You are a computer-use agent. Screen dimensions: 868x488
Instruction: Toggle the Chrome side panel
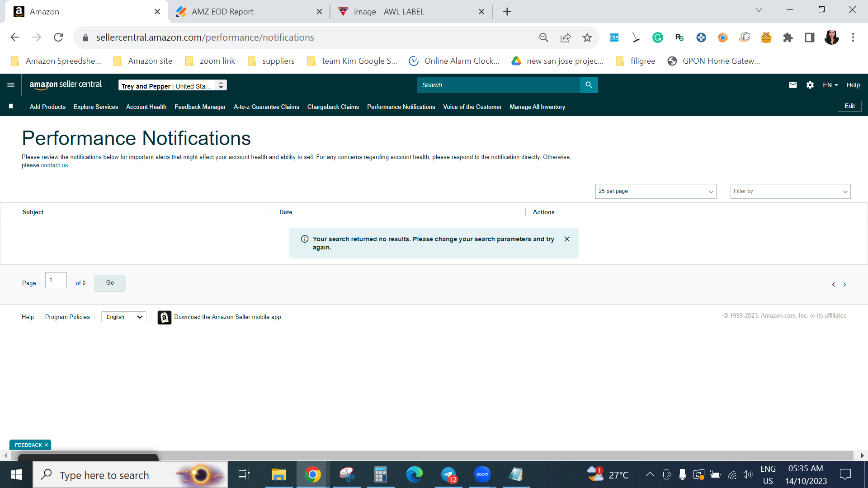(x=810, y=38)
